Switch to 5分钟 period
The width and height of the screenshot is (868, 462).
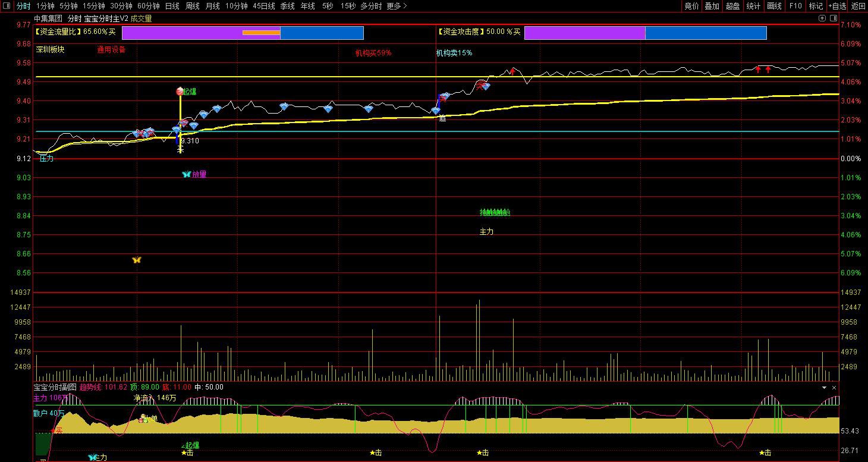68,6
